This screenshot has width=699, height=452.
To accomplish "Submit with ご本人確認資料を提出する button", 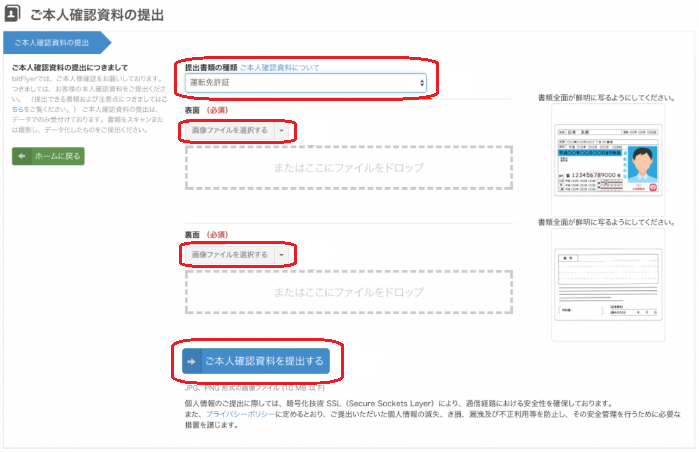I will [256, 361].
